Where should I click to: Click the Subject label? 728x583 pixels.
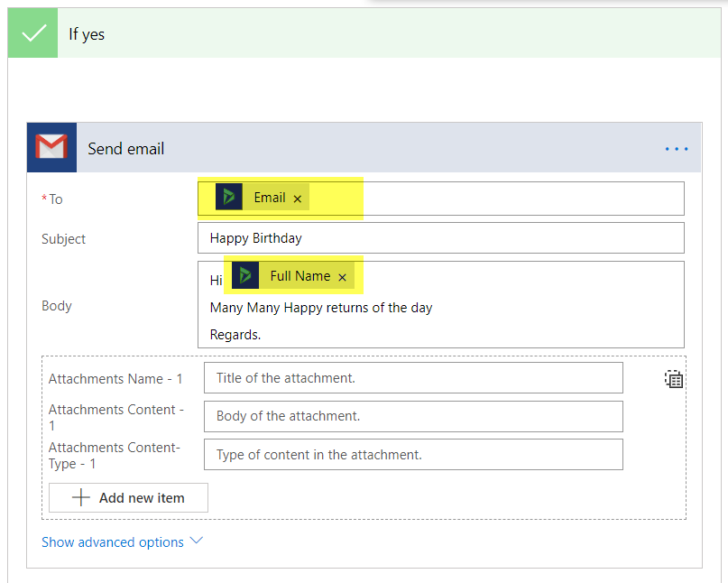click(x=64, y=239)
